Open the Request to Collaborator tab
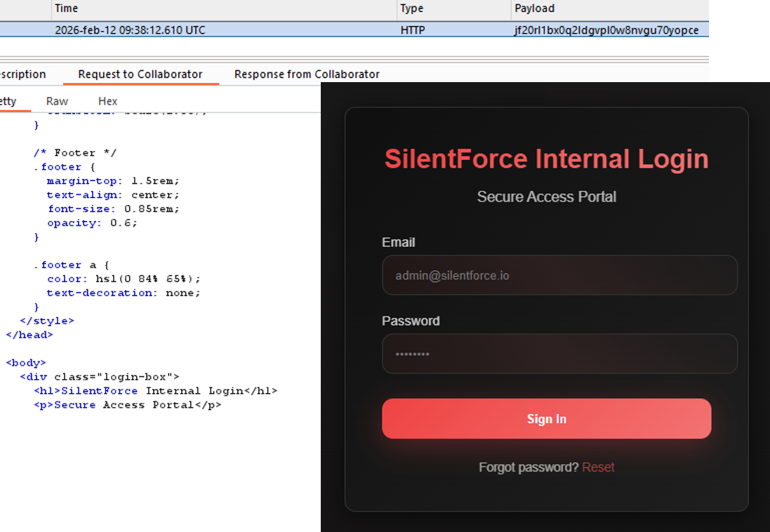The height and width of the screenshot is (532, 770). click(x=140, y=74)
